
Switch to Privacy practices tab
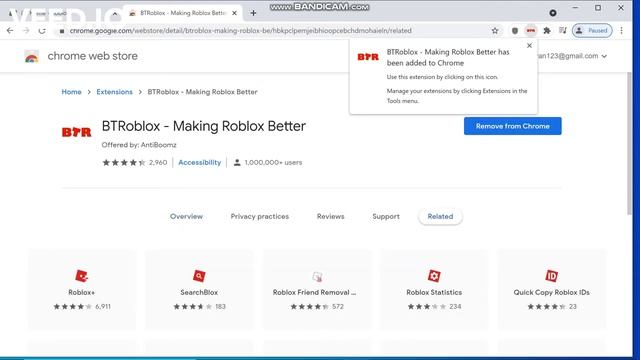[260, 216]
